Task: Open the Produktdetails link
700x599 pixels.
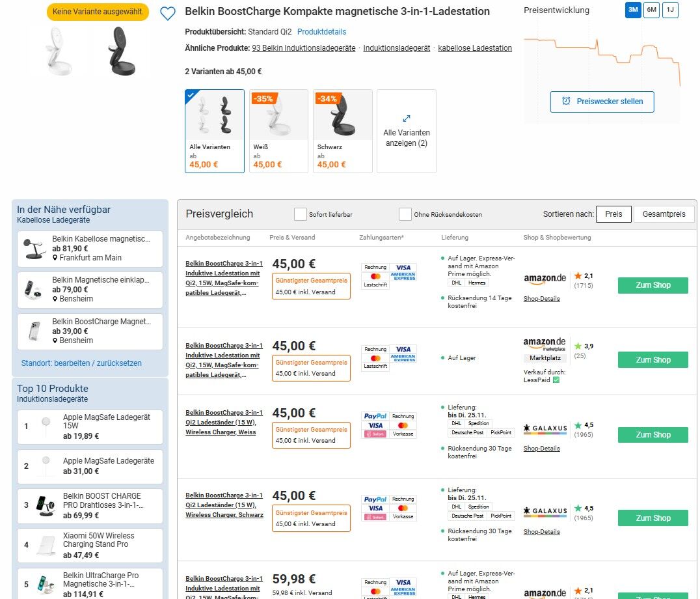Action: click(321, 32)
